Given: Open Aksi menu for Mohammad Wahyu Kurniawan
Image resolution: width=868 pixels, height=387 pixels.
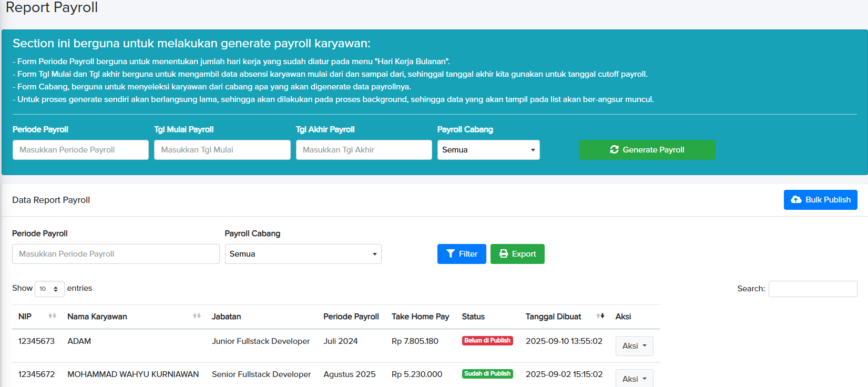Looking at the screenshot, I should [634, 379].
